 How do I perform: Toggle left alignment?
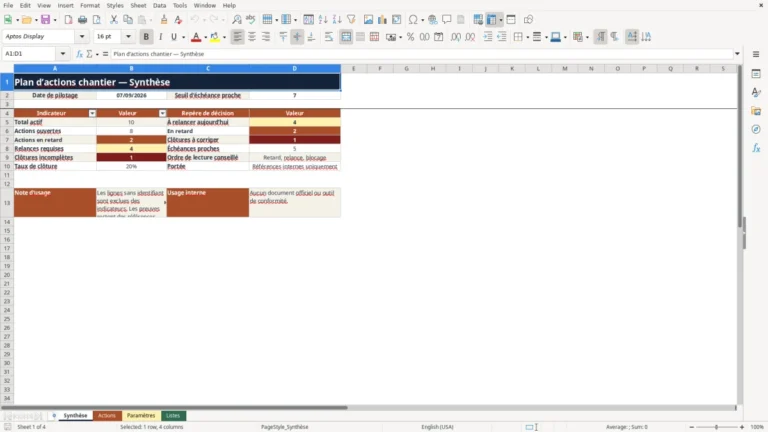(x=238, y=37)
